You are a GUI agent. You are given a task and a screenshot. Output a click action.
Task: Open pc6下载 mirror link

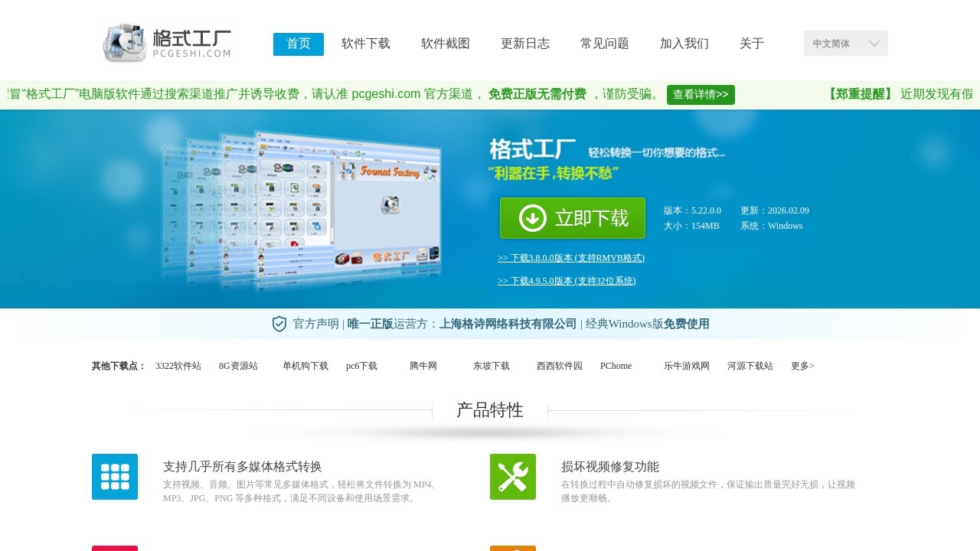pos(361,366)
